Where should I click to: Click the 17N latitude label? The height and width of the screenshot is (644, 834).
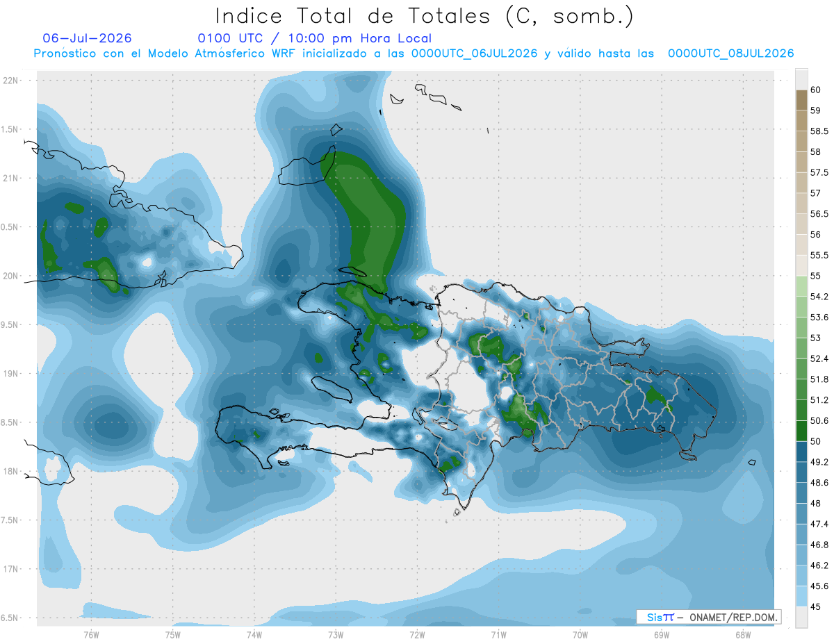(10, 570)
